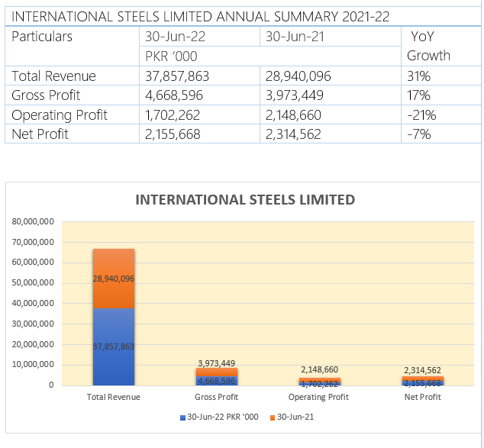This screenshot has height=448, width=484.
Task: Click the "Operating Profit" axis category label
Action: click(x=318, y=397)
